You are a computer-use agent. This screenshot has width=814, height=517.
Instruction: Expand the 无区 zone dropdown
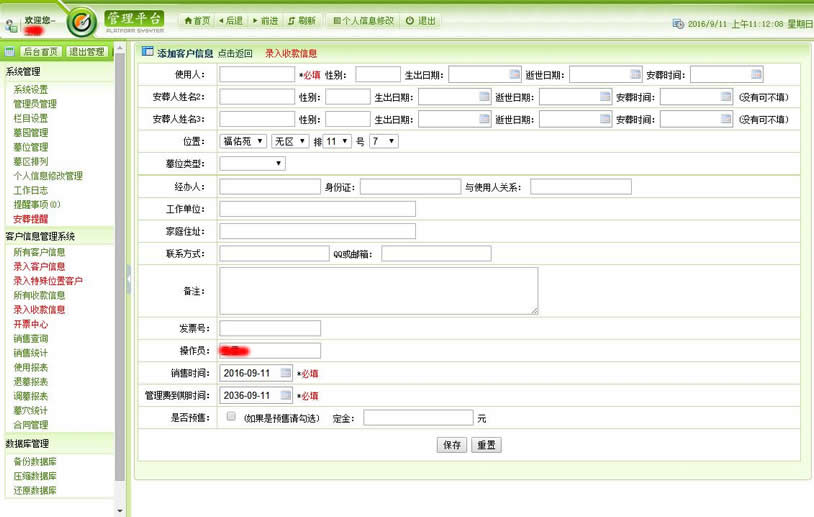coord(289,141)
